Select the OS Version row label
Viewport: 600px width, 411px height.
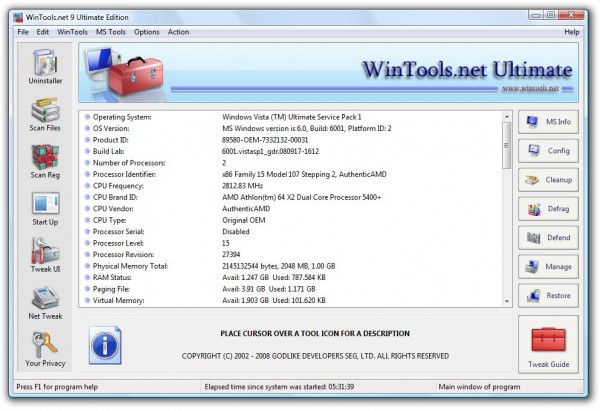tap(111, 129)
